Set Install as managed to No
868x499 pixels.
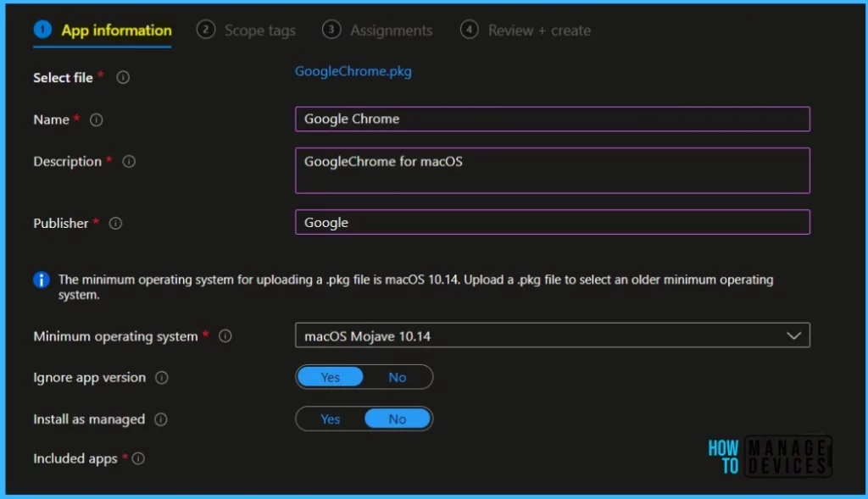[398, 419]
